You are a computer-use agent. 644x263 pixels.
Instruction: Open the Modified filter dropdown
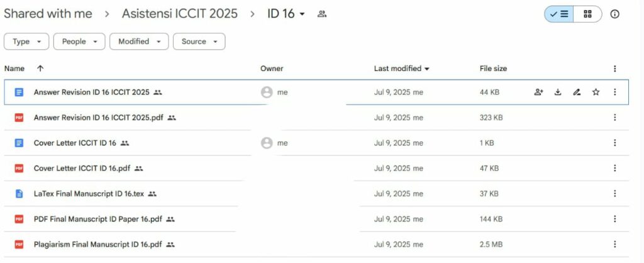point(139,42)
